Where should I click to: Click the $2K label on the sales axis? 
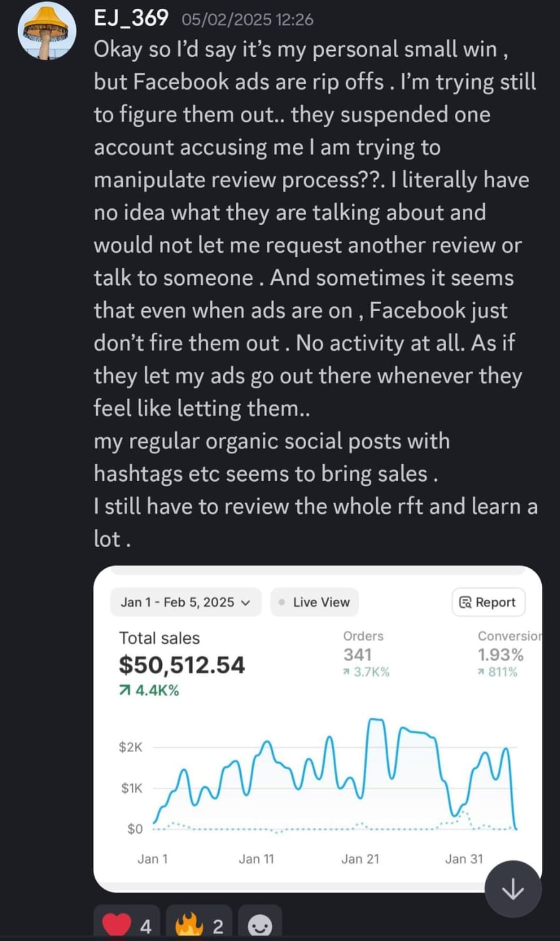pyautogui.click(x=130, y=747)
